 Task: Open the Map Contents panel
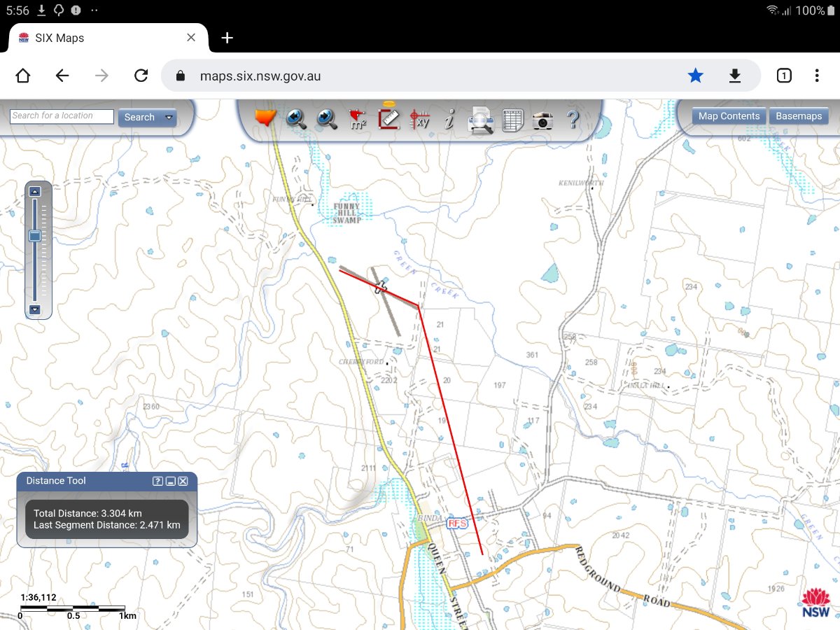click(729, 116)
